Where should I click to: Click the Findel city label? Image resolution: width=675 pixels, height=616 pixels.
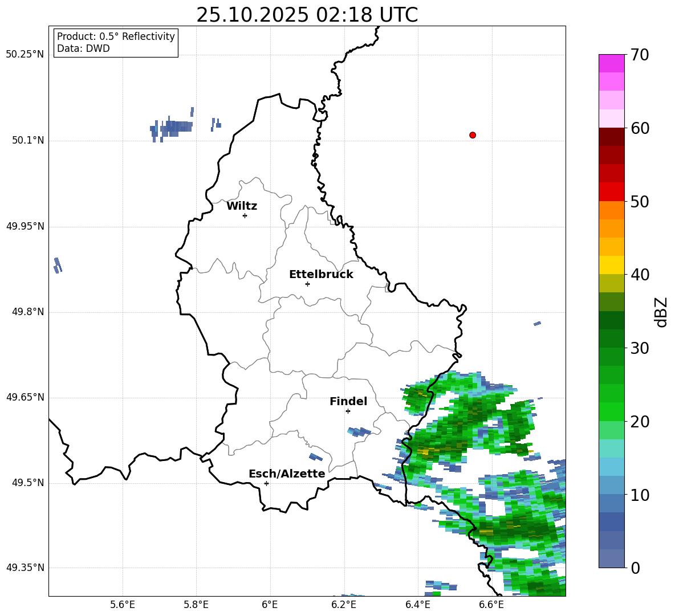(348, 401)
